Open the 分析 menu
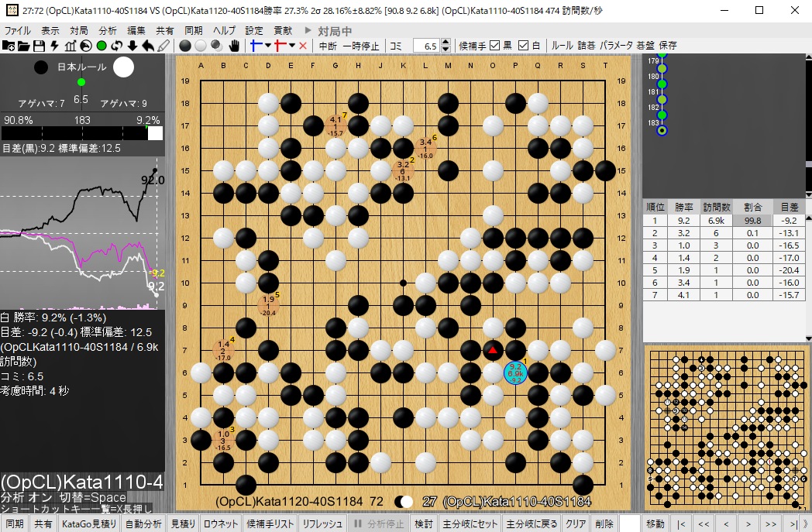Screen dimensions: 812x532 [108, 30]
